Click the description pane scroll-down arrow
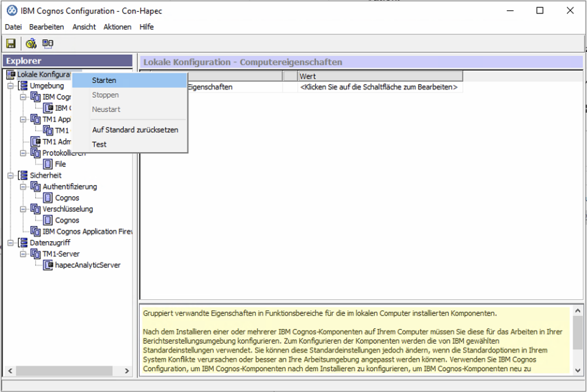587x392 pixels. pyautogui.click(x=577, y=370)
